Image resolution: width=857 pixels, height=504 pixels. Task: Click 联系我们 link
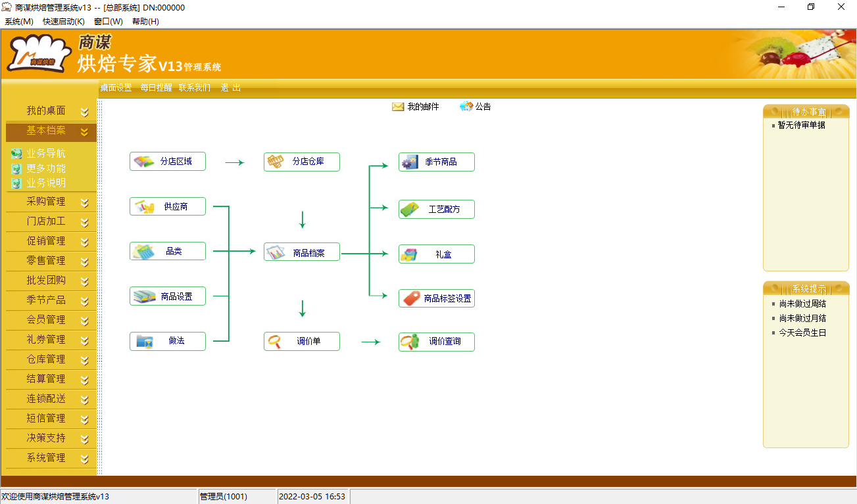pyautogui.click(x=195, y=87)
